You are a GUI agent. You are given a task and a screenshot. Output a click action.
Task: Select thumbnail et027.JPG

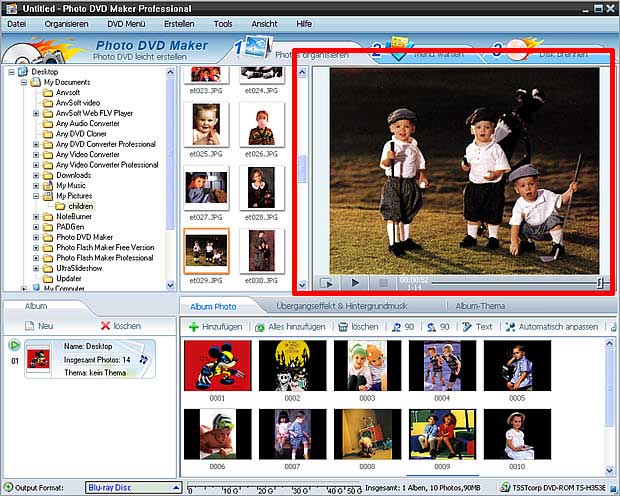[x=206, y=187]
